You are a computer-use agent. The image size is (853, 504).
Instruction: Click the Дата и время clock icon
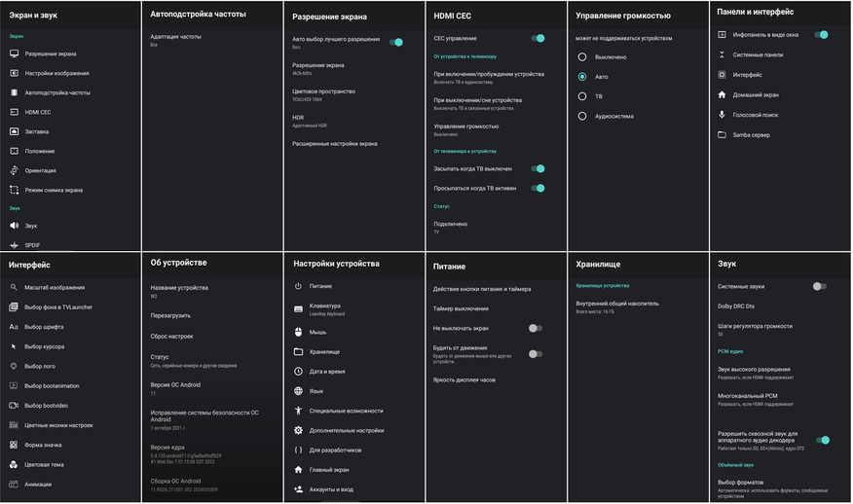tap(298, 372)
